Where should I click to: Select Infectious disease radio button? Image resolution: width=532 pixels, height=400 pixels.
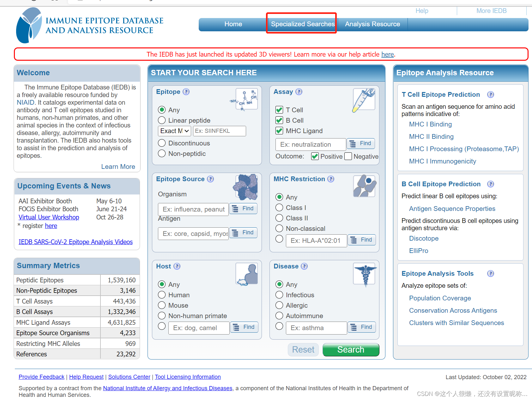pyautogui.click(x=279, y=295)
